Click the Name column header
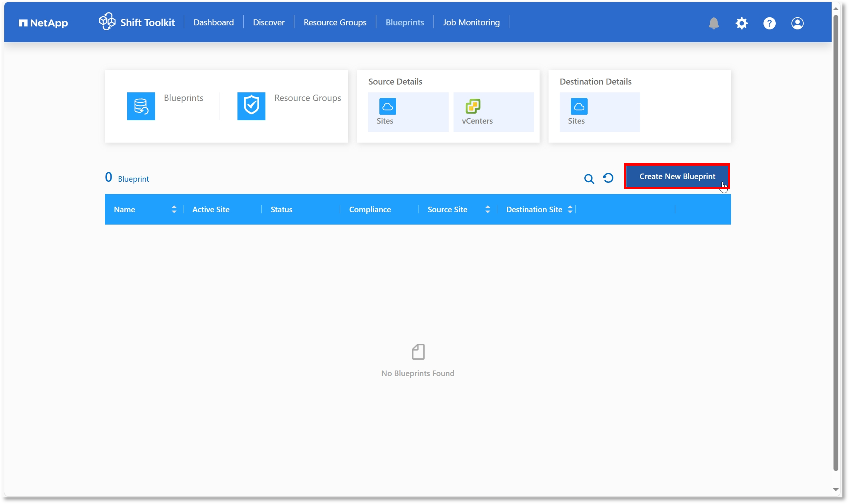 [x=124, y=209]
